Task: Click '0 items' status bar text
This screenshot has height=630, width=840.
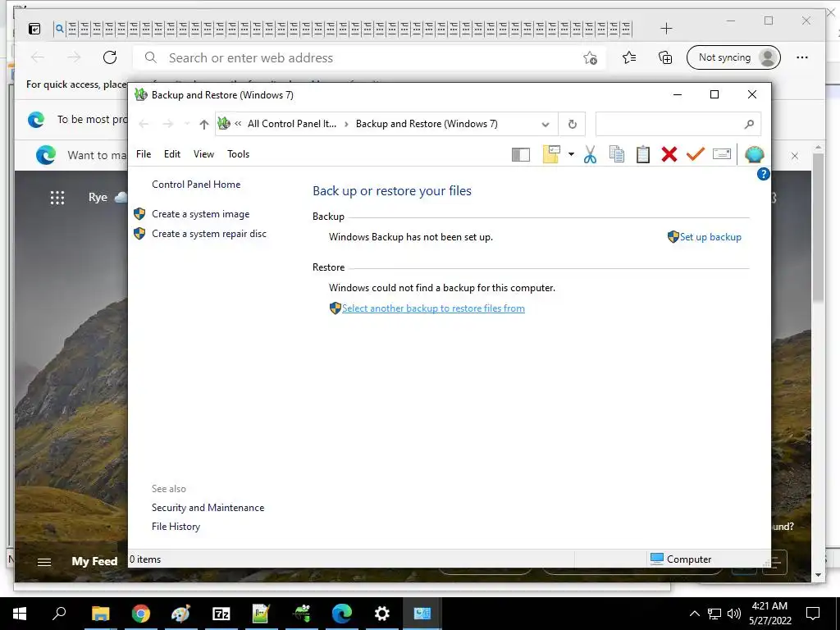Action: click(145, 559)
